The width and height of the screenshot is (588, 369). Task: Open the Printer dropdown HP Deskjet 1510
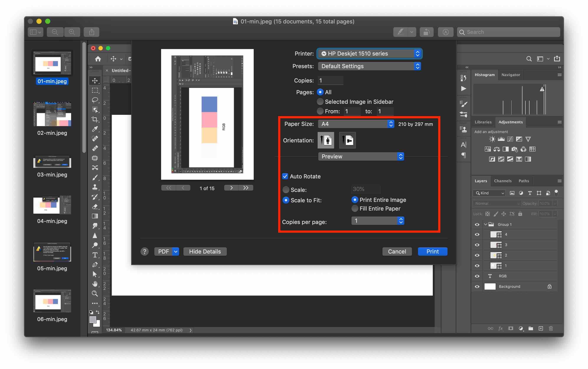[369, 54]
